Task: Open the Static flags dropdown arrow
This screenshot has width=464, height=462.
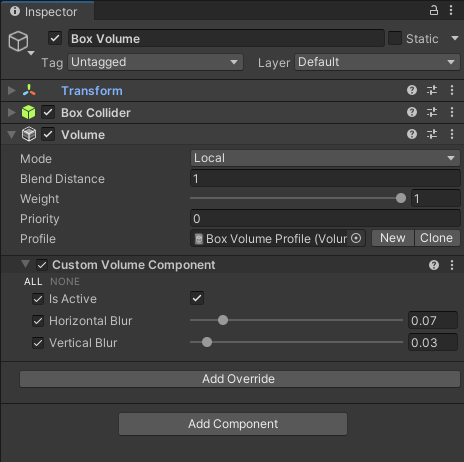Action: click(455, 38)
